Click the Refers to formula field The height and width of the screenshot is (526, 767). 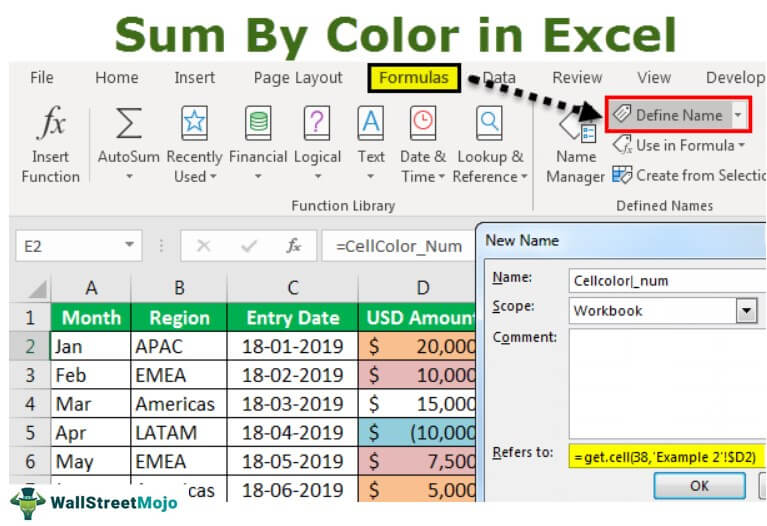point(665,455)
